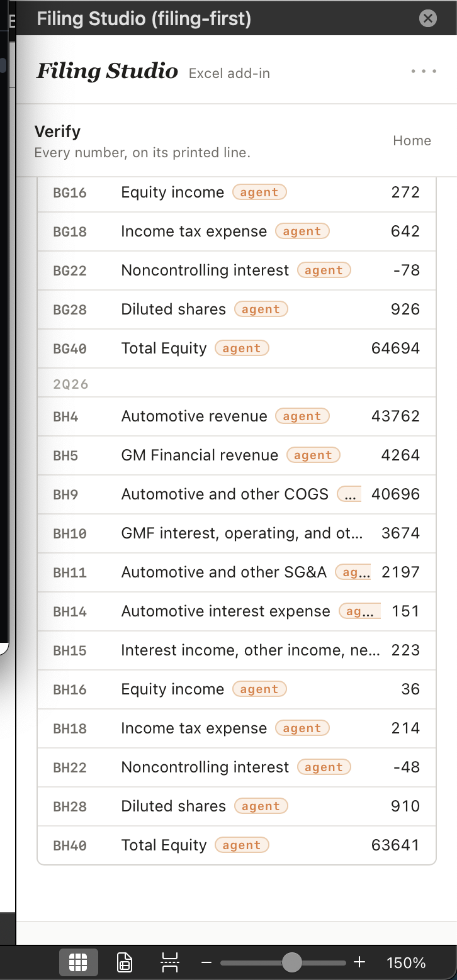Image resolution: width=457 pixels, height=980 pixels.
Task: Click truncated agent tag on Automotive and other COGS
Action: pos(349,494)
